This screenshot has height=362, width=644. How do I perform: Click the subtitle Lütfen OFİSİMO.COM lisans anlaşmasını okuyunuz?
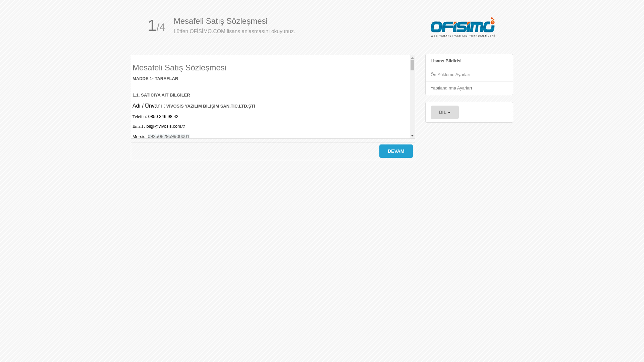pos(234,32)
